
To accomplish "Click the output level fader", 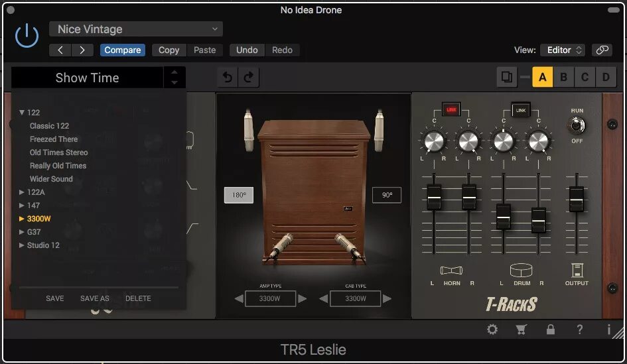I will tap(576, 199).
